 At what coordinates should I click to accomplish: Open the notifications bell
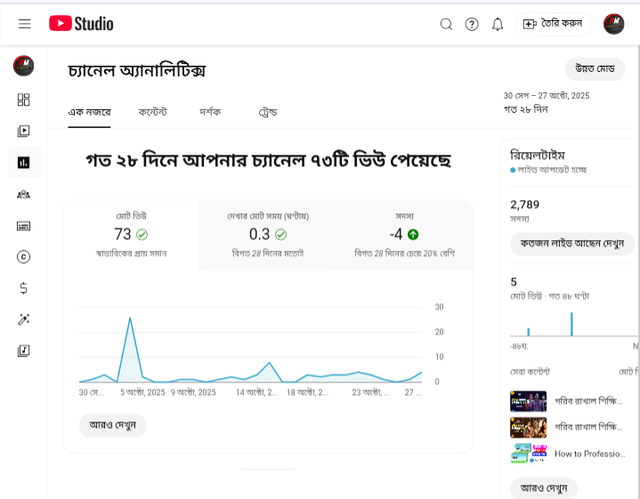[497, 24]
